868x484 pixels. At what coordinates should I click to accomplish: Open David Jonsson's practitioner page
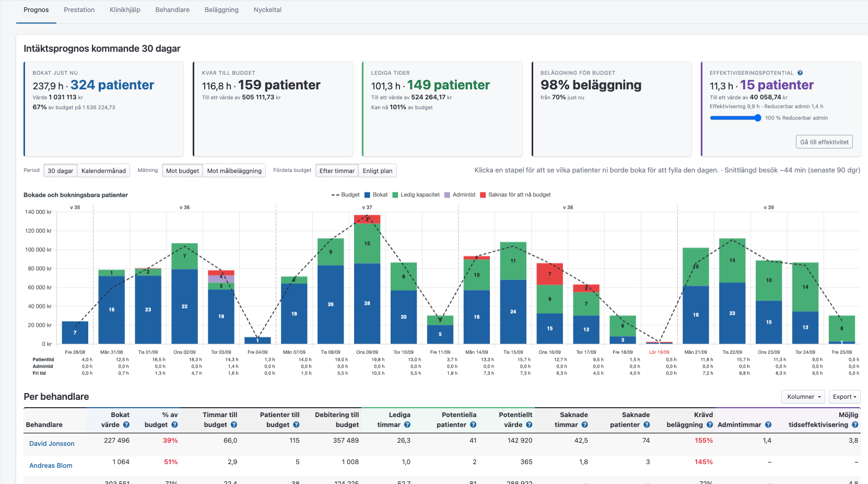coord(52,444)
